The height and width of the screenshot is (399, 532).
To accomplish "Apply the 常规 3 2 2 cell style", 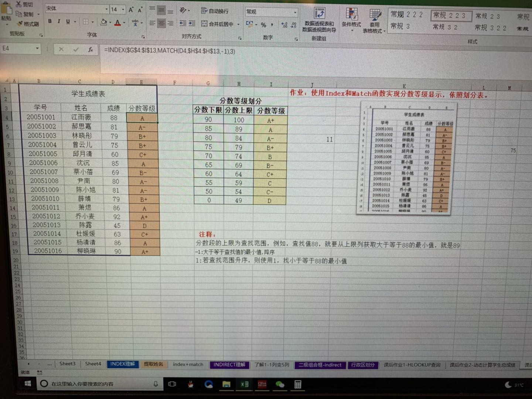I will tap(491, 28).
